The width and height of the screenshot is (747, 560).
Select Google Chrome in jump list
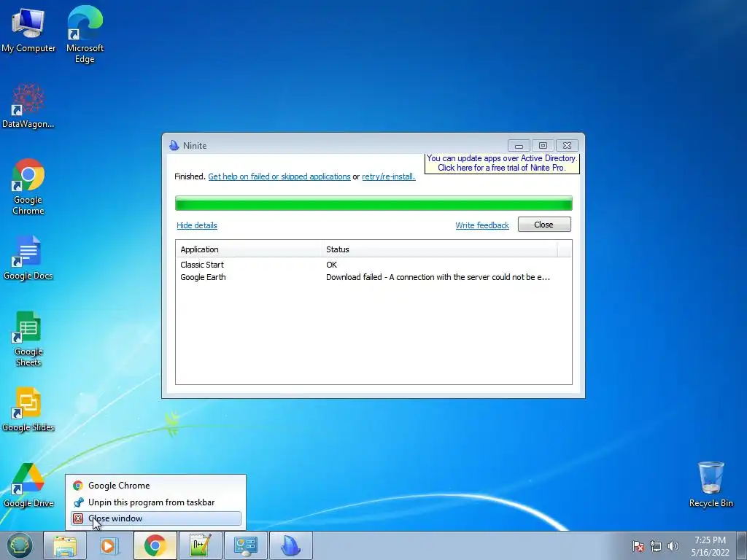[x=156, y=485]
